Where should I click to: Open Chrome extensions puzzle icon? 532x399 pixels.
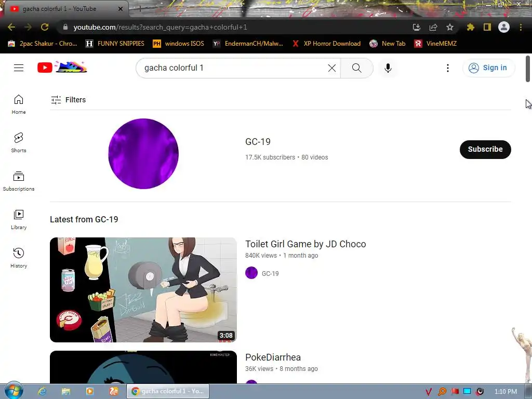470,27
